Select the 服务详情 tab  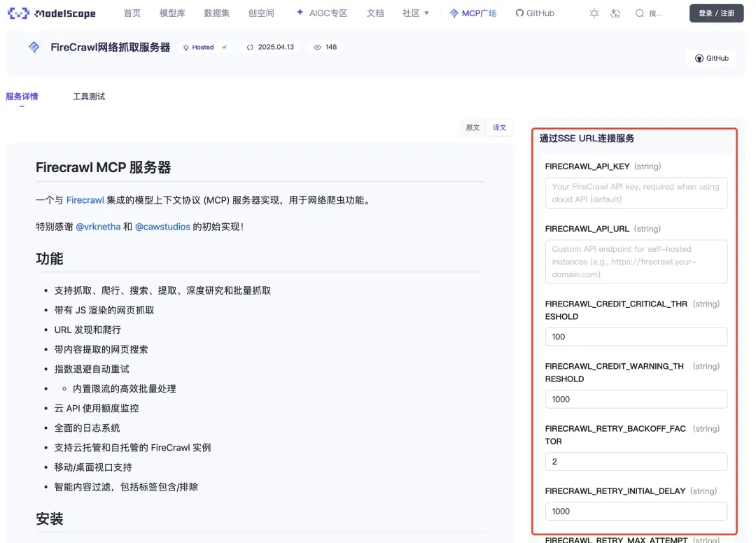pyautogui.click(x=22, y=97)
